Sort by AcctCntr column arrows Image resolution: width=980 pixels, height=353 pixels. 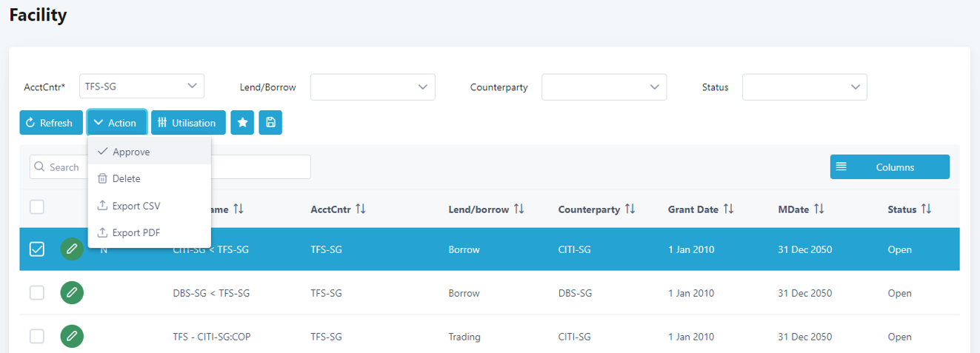pyautogui.click(x=361, y=209)
